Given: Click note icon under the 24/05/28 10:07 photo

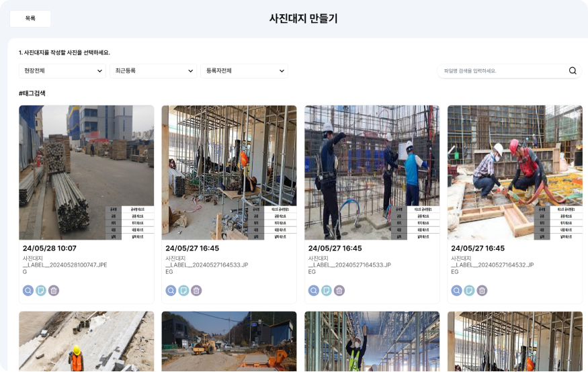Looking at the screenshot, I should coord(41,290).
